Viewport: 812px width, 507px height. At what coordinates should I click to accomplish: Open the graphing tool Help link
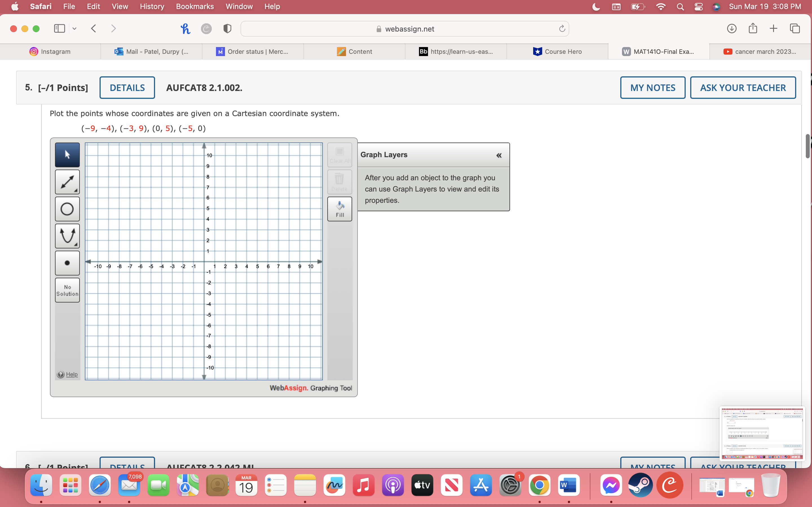72,374
